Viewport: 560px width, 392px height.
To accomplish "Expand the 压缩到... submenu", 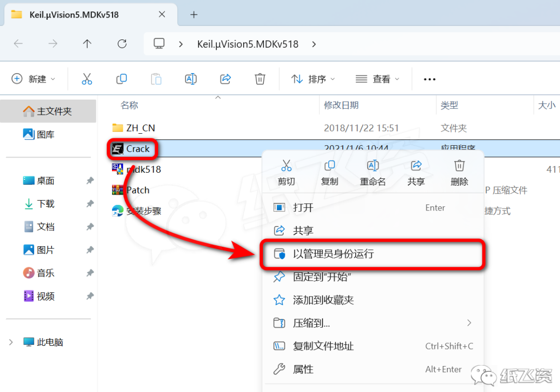I will point(373,323).
